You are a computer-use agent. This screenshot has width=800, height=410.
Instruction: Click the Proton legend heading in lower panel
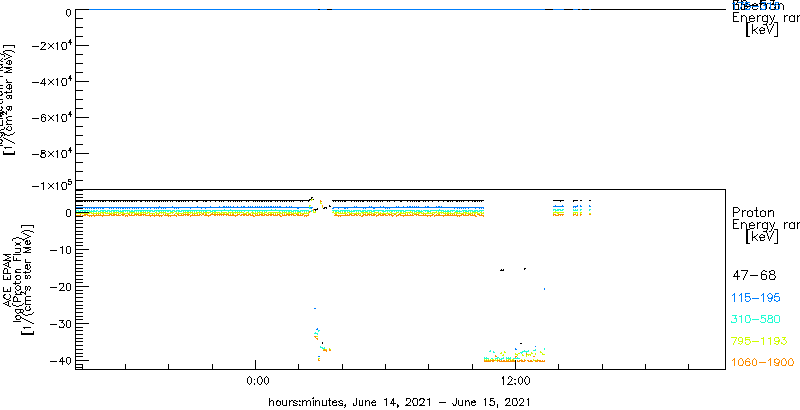coord(754,212)
